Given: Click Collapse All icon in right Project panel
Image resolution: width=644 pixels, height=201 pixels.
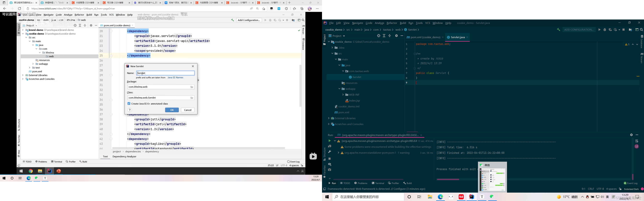Looking at the screenshot, I should 389,36.
